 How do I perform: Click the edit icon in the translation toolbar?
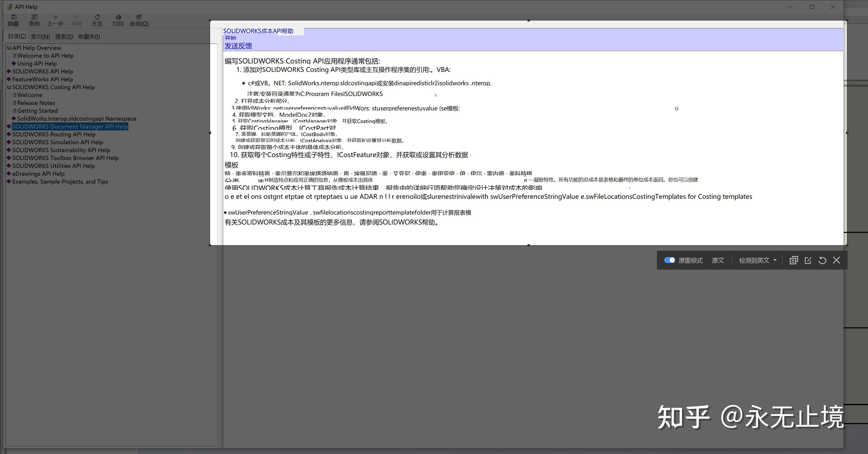tap(808, 260)
